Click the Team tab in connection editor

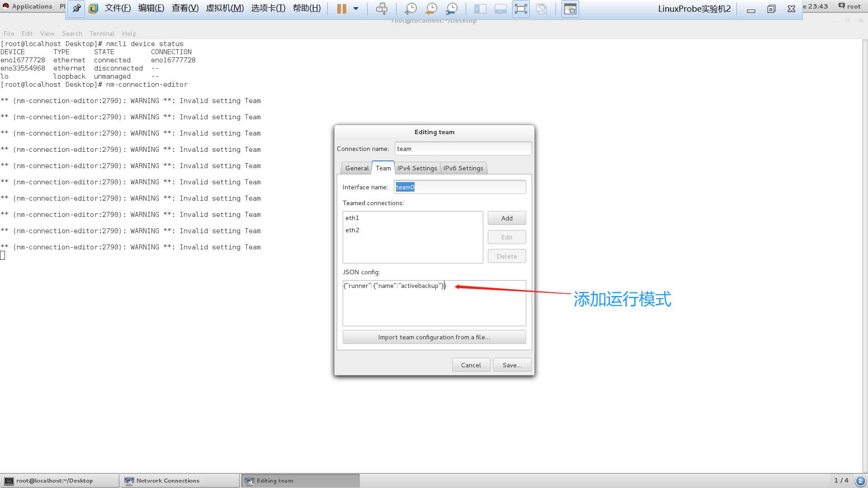[x=382, y=168]
